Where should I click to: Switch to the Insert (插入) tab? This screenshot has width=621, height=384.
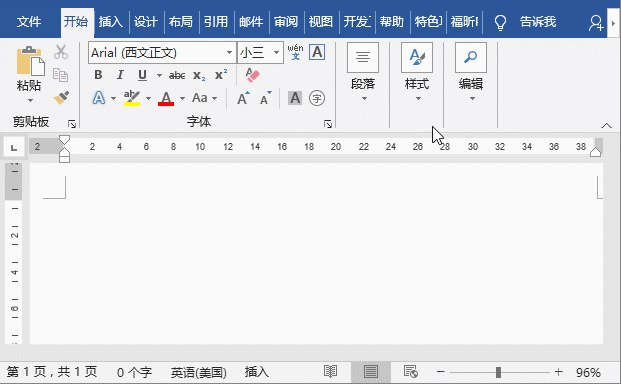[111, 21]
